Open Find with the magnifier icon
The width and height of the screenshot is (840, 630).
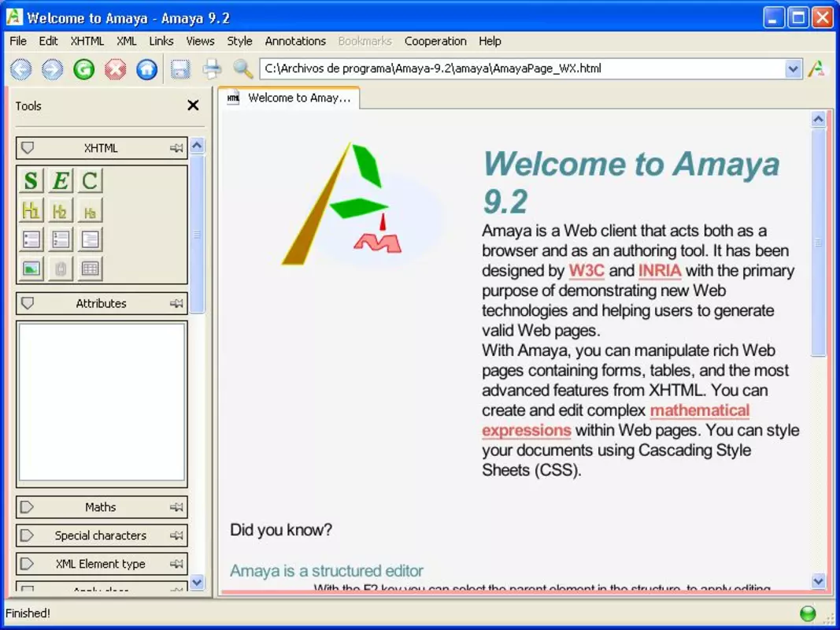coord(242,69)
